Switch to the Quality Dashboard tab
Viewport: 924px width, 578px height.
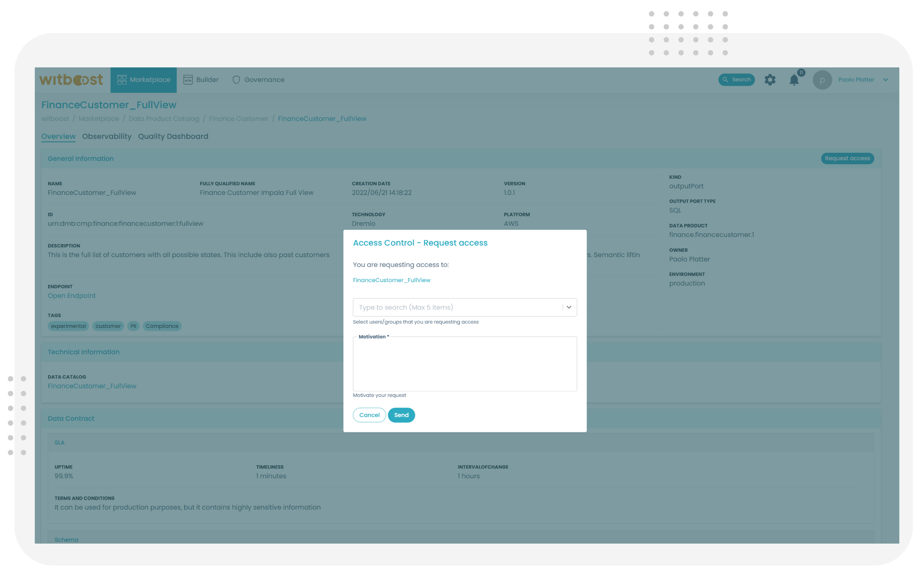[x=173, y=136]
